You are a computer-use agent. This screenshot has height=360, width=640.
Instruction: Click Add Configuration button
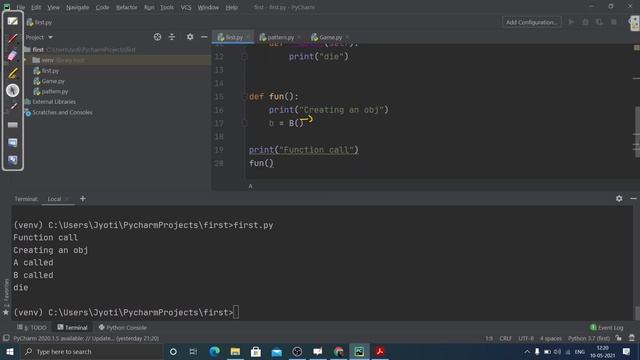click(531, 22)
